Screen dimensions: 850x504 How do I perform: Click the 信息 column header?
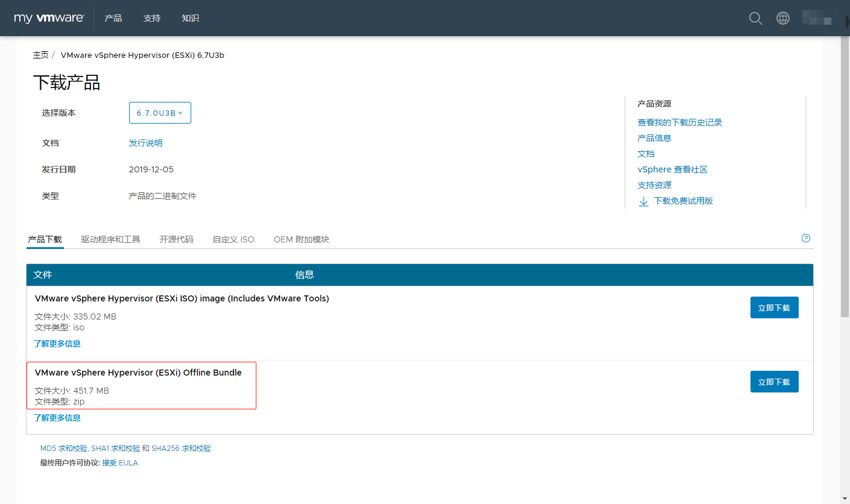pyautogui.click(x=305, y=275)
